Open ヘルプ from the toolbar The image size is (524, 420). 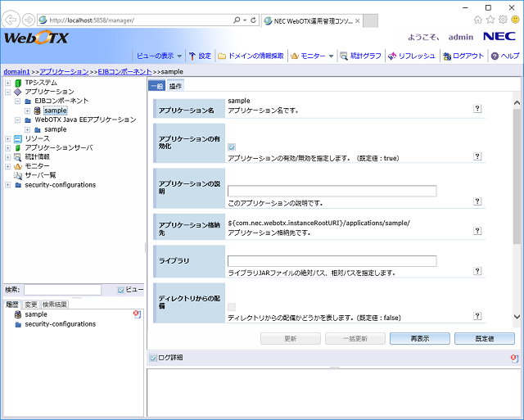[x=495, y=56]
